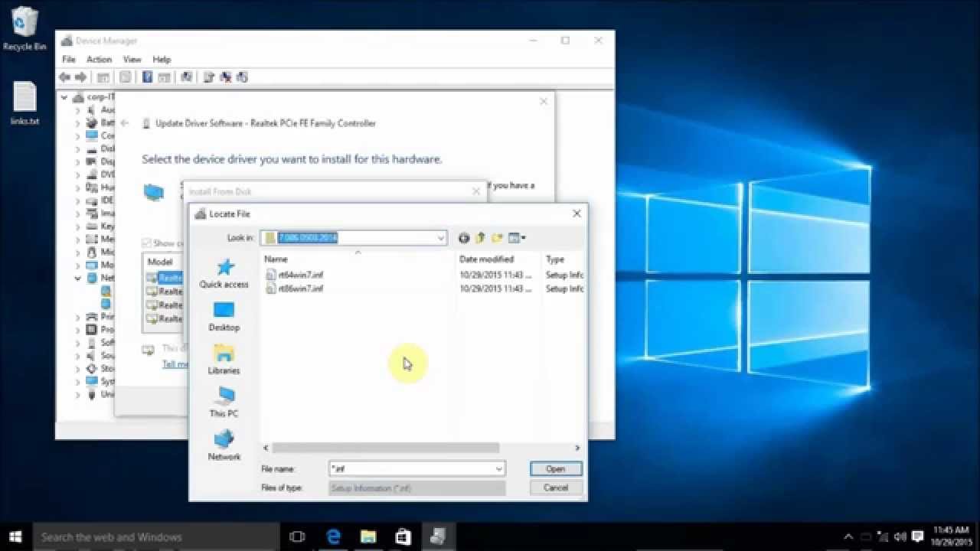Expand the Computer category in Device Manager
This screenshot has width=980, height=551.
(x=77, y=136)
